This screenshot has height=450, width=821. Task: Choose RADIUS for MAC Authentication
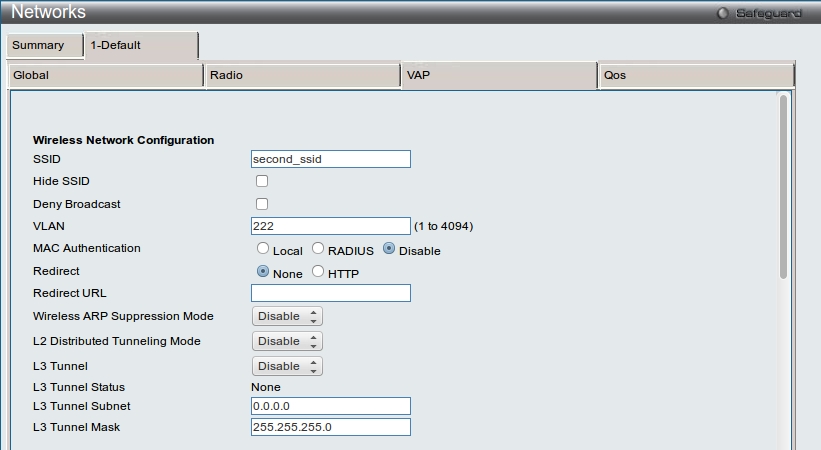[318, 249]
